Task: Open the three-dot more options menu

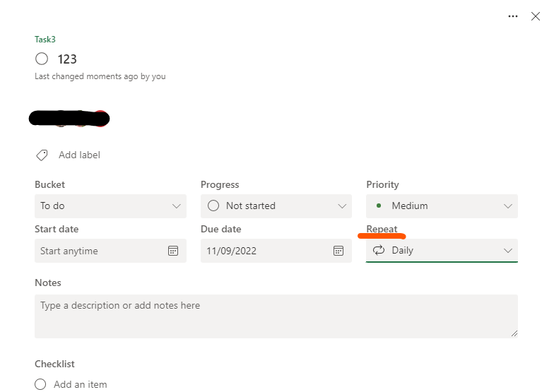Action: [x=513, y=16]
